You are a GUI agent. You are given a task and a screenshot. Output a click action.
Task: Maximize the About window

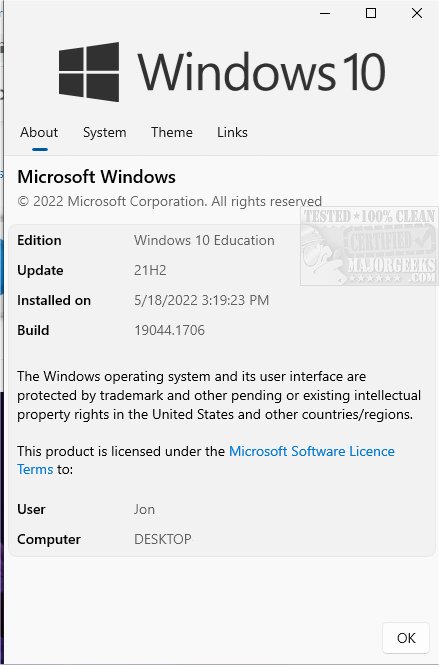[371, 13]
